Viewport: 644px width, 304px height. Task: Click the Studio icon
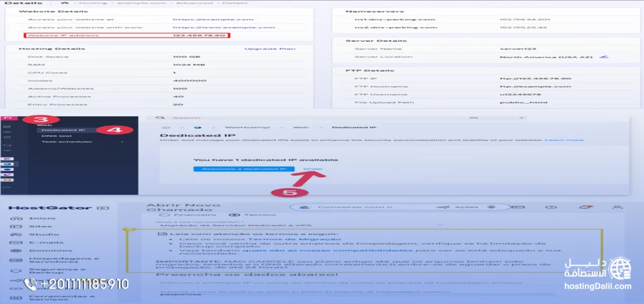[16, 235]
